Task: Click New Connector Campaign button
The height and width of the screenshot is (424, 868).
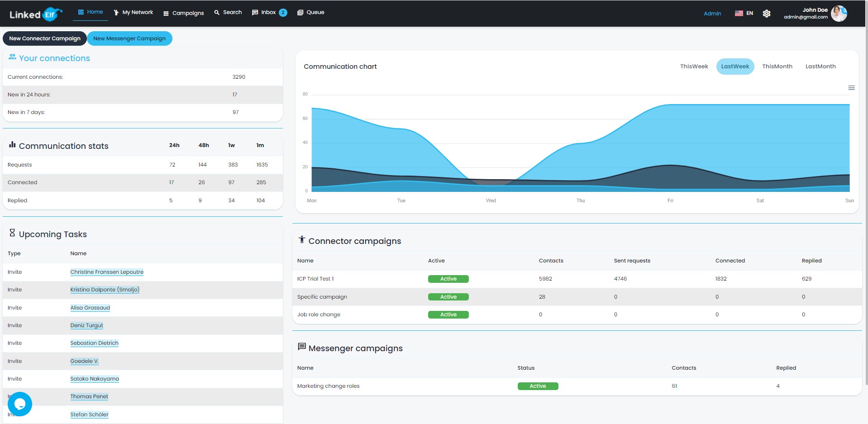Action: coord(45,38)
